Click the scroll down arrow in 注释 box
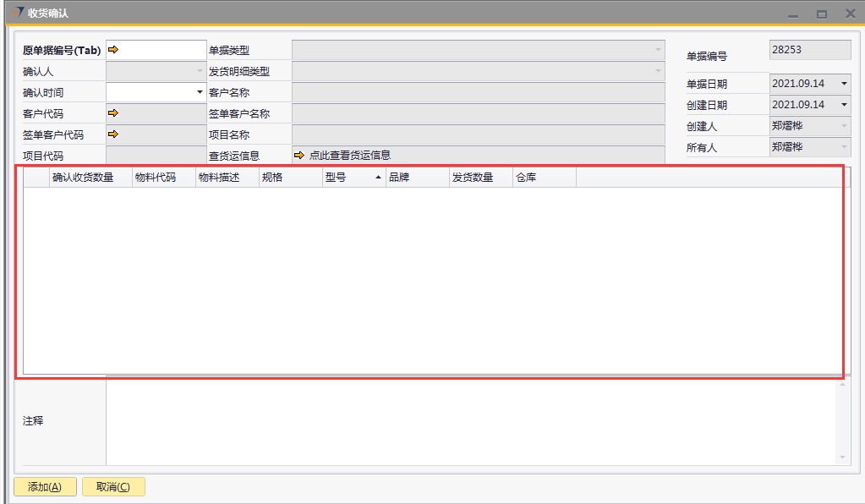Viewport: 865px width, 504px height. tap(842, 457)
